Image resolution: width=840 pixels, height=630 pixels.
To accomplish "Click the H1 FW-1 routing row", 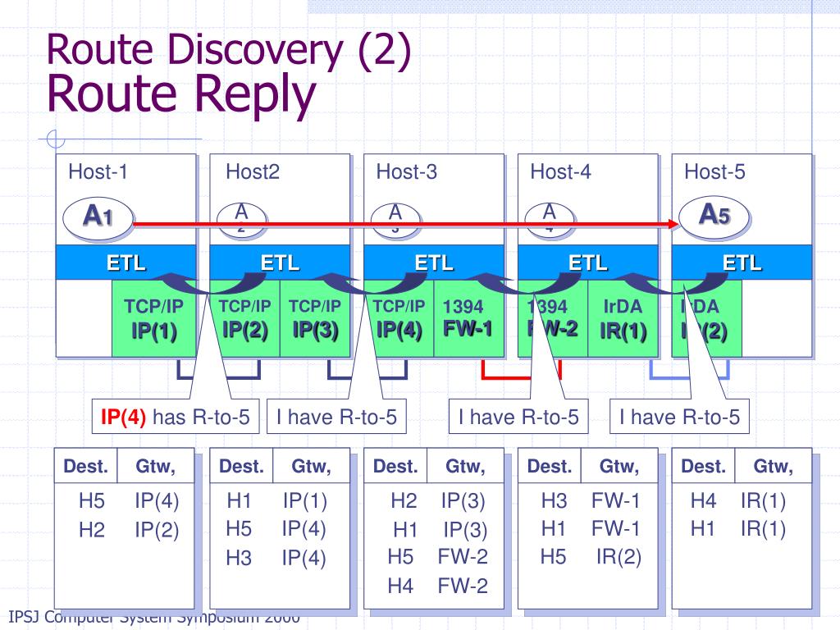I will click(591, 529).
